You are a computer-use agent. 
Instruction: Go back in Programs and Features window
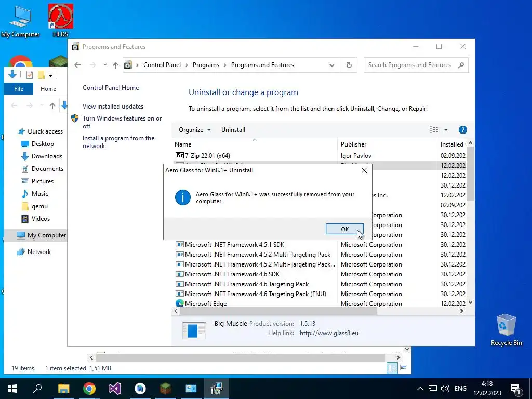pyautogui.click(x=77, y=65)
